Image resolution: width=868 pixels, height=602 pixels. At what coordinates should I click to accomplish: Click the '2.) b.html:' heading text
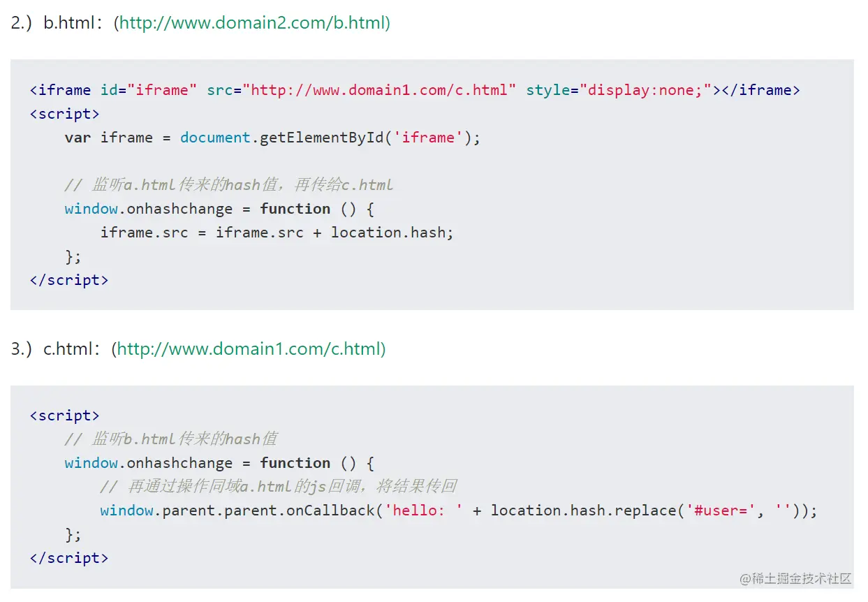57,23
